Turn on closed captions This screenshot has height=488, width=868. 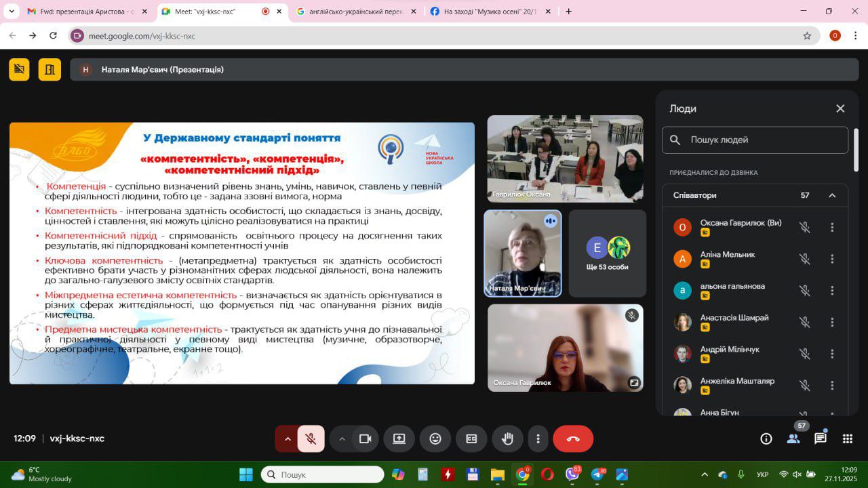point(471,439)
